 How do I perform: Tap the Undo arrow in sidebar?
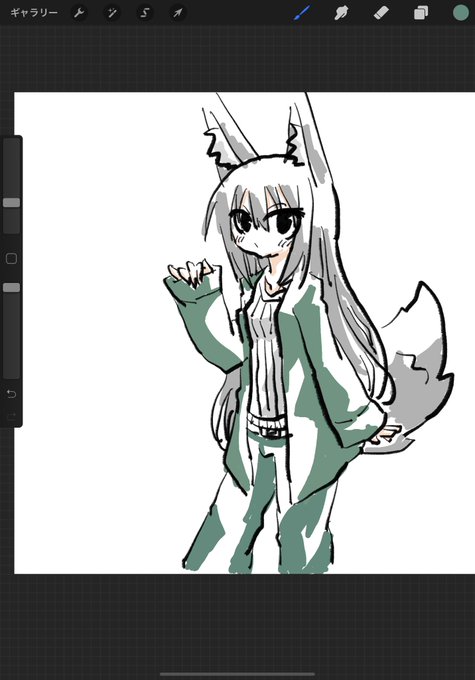click(12, 394)
